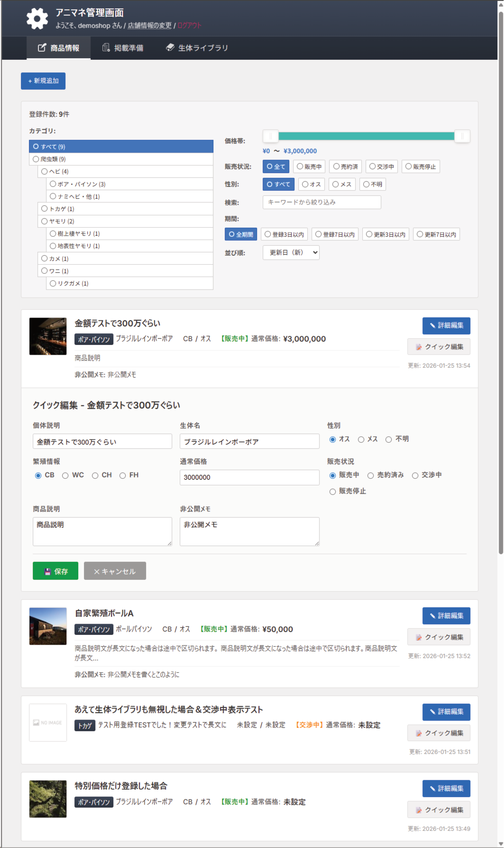
Task: Click the 新規追加 button
Action: coord(43,81)
